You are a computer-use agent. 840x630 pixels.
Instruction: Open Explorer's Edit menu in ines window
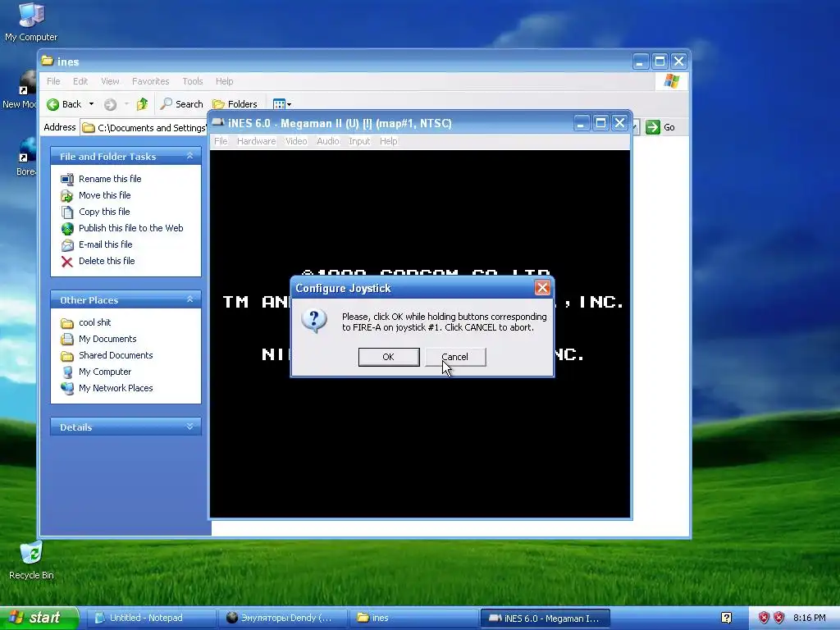[x=80, y=81]
